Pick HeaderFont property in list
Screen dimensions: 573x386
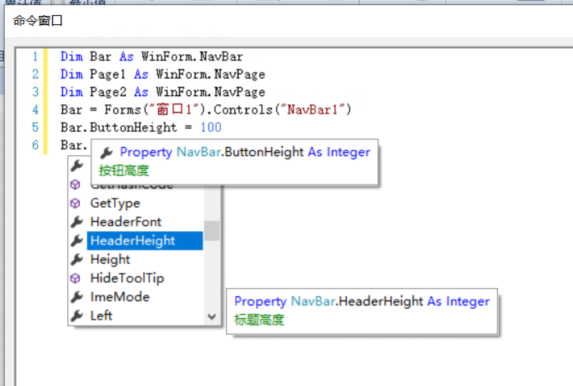(126, 222)
